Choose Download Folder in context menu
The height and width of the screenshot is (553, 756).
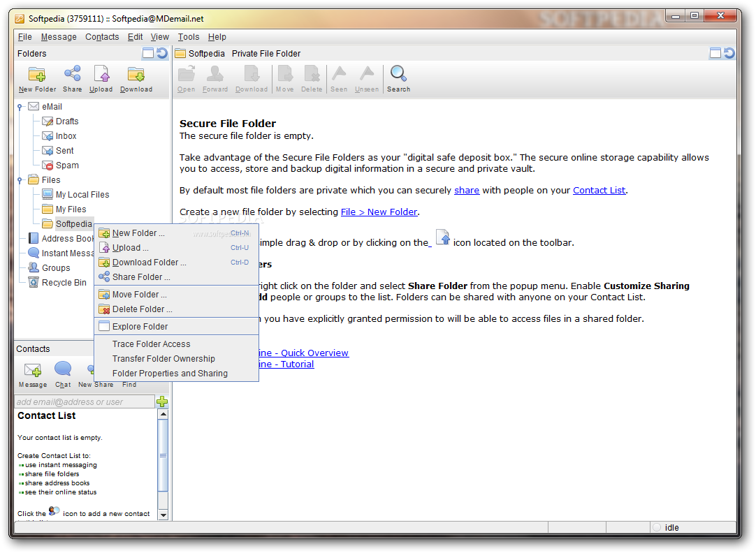coord(177,263)
